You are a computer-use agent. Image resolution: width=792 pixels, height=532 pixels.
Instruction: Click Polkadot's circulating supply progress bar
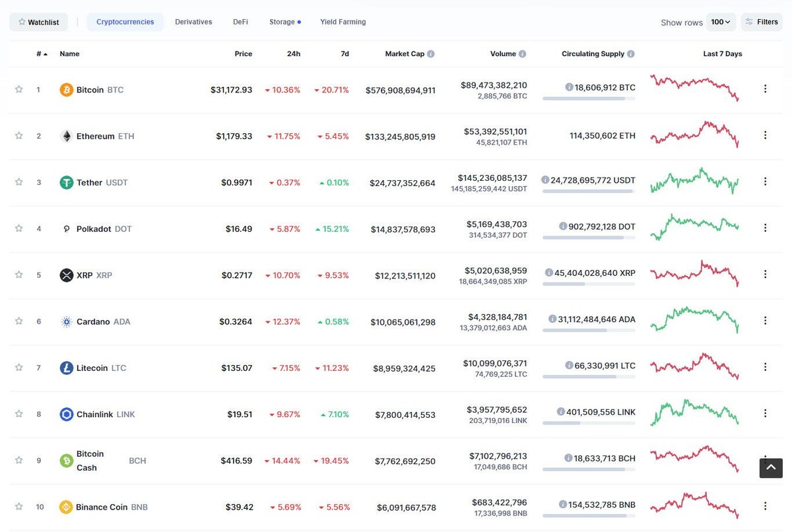pyautogui.click(x=591, y=238)
